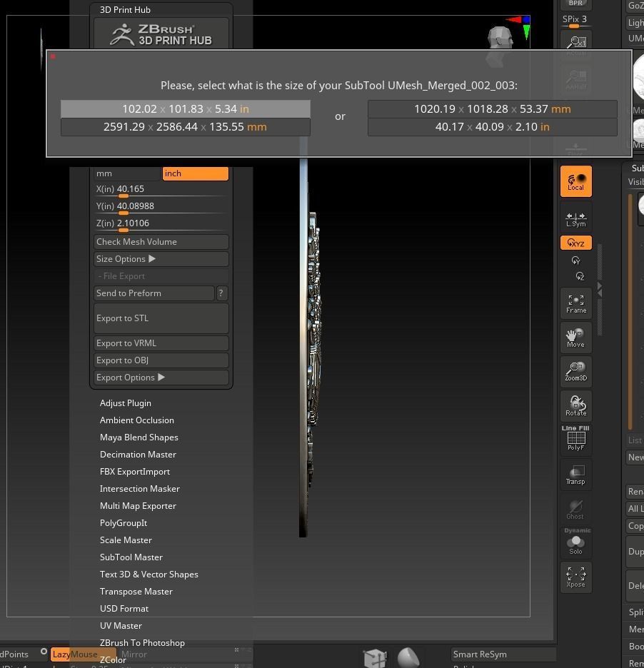Click the sphere material icon at bottom
Viewport: 644px width, 668px height.
pos(408,658)
